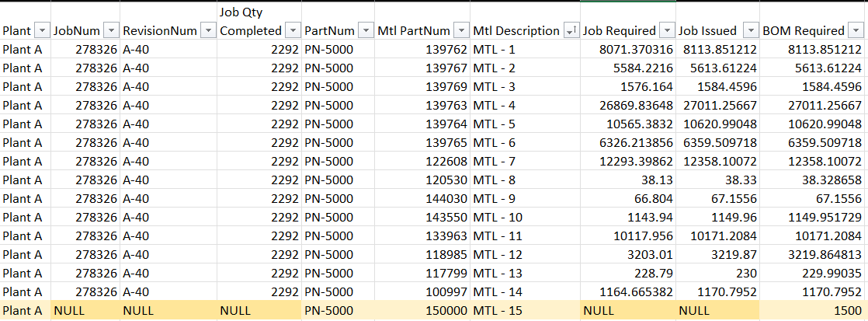868x321 pixels.
Task: Open the Mtl PartNum filter dropdown
Action: [x=461, y=31]
